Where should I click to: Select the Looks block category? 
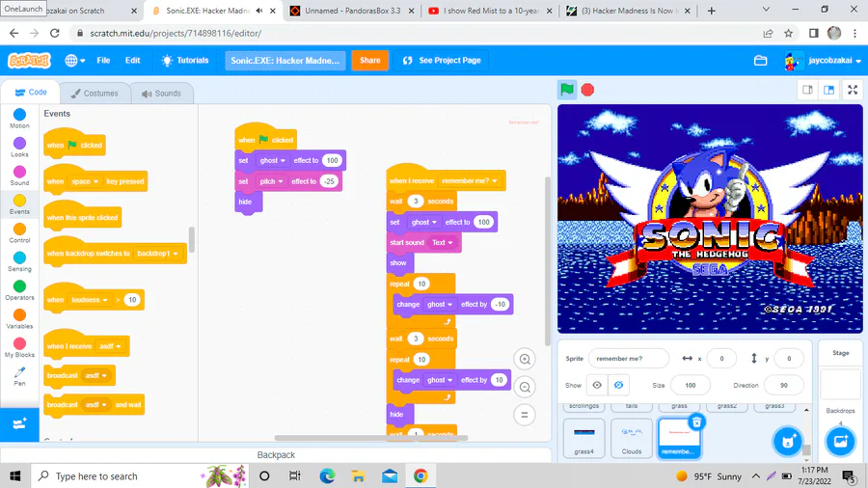point(19,148)
